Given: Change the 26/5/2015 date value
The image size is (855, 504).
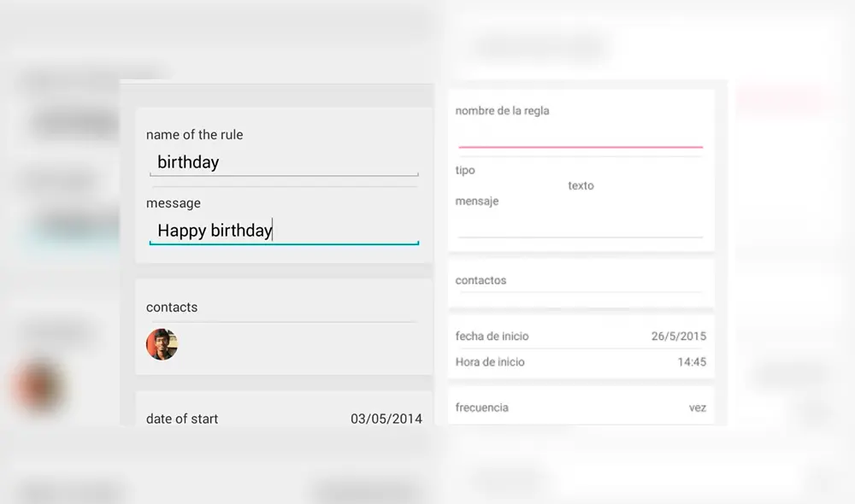Looking at the screenshot, I should coord(679,337).
